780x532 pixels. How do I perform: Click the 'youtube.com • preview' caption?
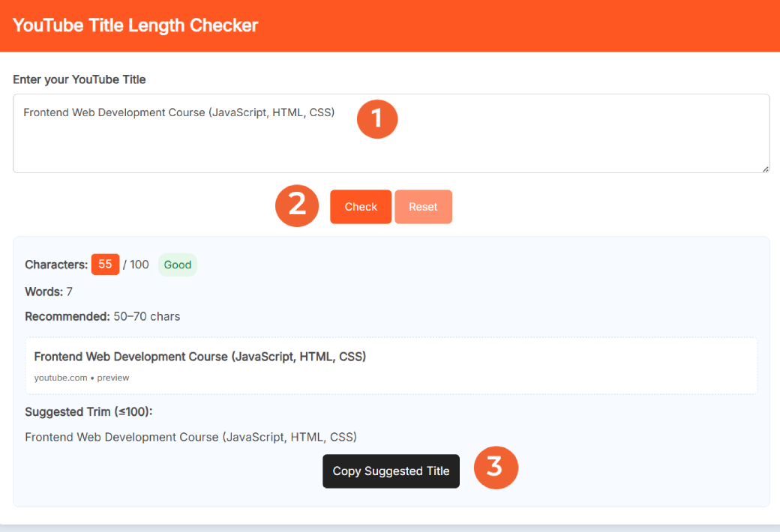point(82,378)
